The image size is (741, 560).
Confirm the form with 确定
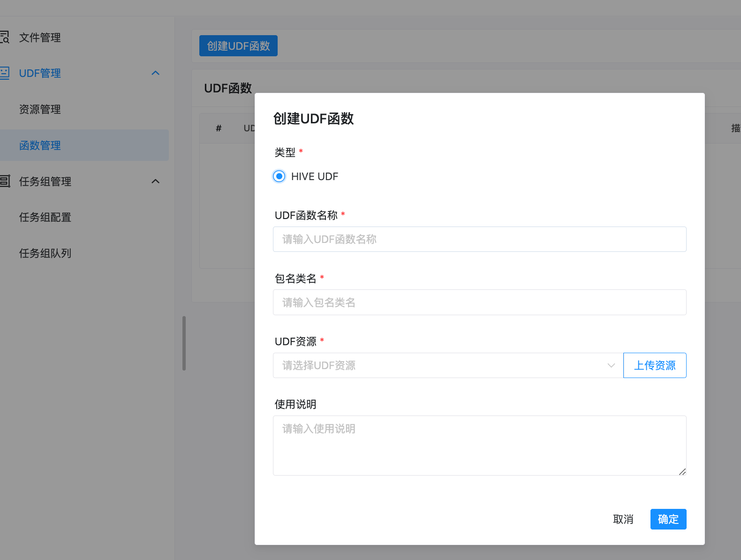coord(668,519)
